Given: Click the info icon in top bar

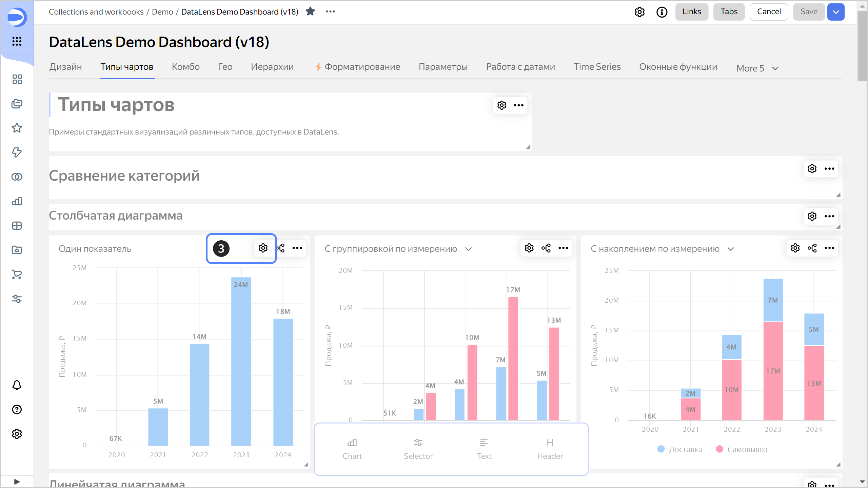Looking at the screenshot, I should pyautogui.click(x=662, y=12).
